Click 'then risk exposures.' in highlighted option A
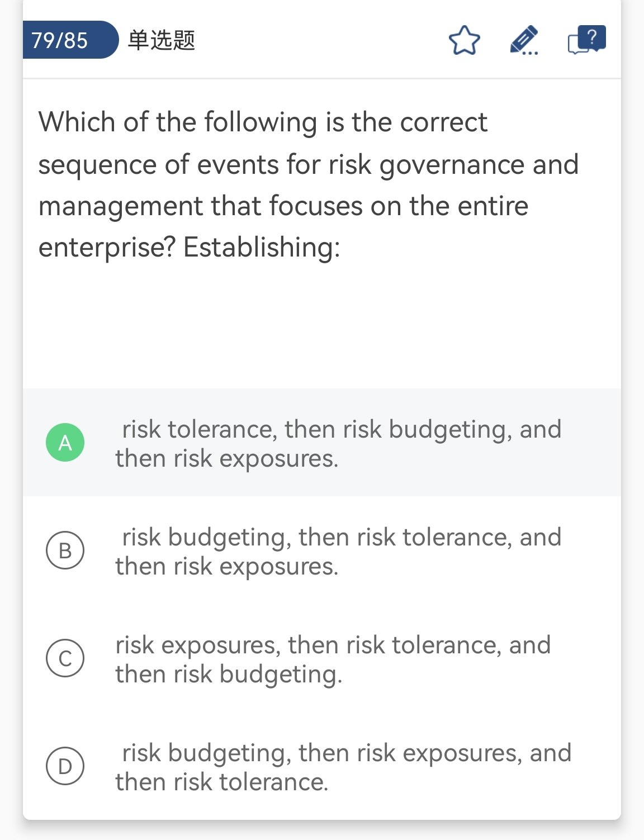 [227, 459]
